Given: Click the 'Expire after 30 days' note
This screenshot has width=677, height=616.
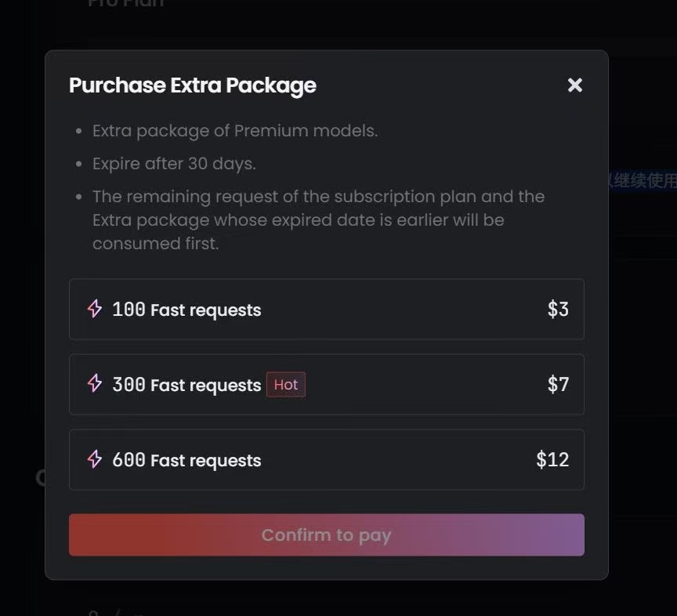Looking at the screenshot, I should 174,164.
